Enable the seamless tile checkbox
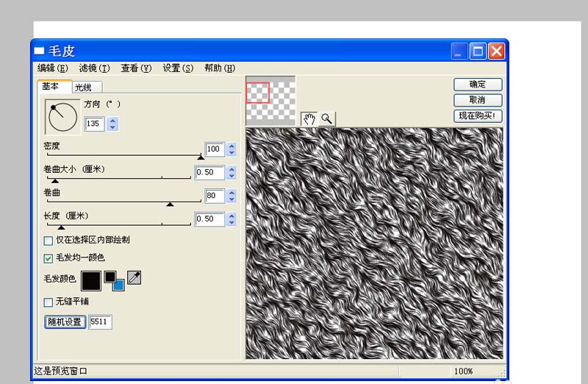 [49, 302]
